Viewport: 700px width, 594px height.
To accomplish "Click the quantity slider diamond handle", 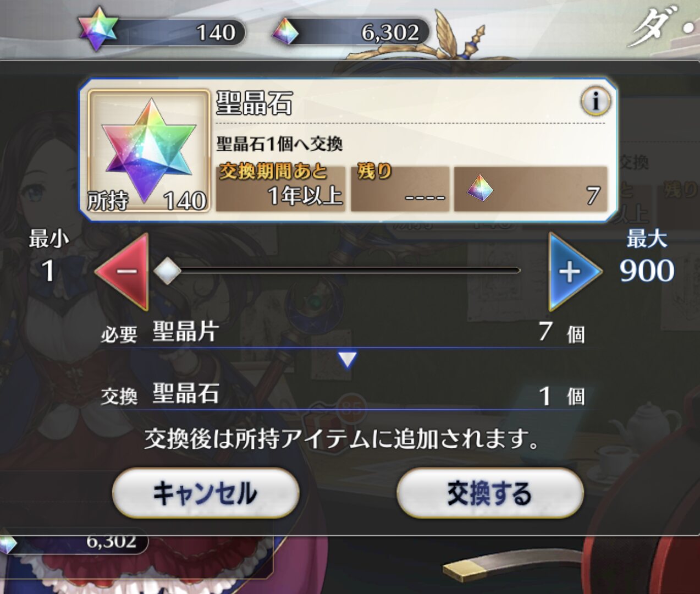I will click(x=168, y=271).
